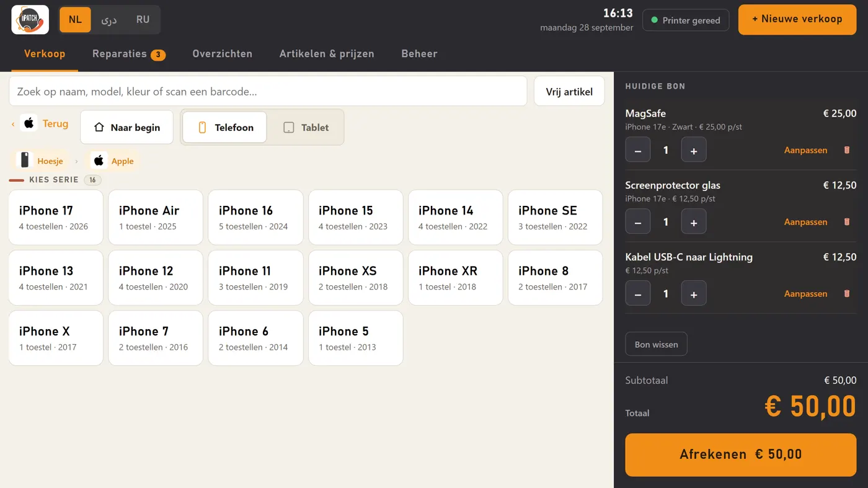Switch language to RU
The width and height of the screenshot is (868, 488).
143,20
